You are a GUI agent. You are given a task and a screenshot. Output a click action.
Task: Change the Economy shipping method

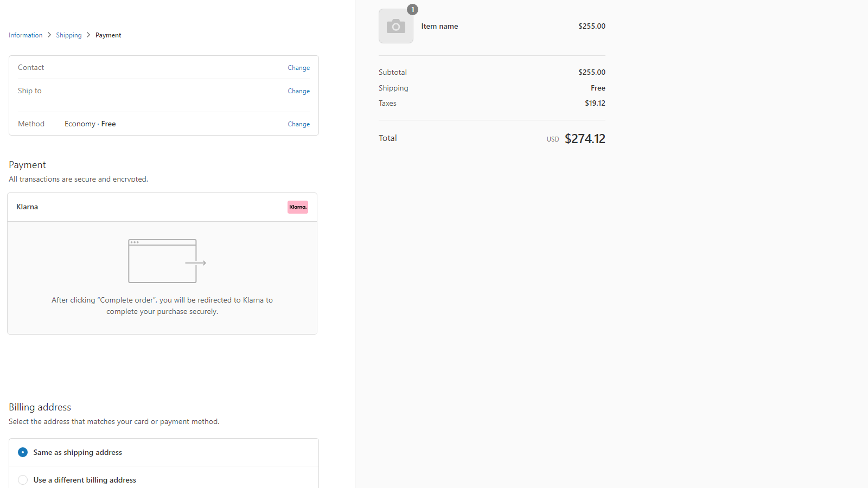point(298,124)
